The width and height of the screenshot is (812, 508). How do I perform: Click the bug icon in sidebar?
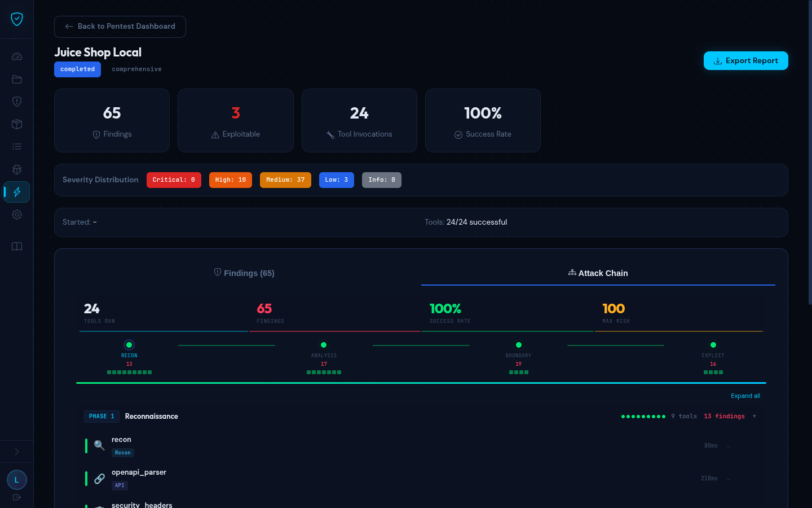pos(17,169)
